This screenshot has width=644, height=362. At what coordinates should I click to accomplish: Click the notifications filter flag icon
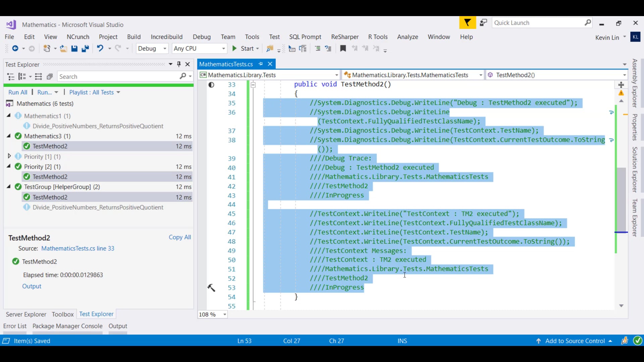467,23
